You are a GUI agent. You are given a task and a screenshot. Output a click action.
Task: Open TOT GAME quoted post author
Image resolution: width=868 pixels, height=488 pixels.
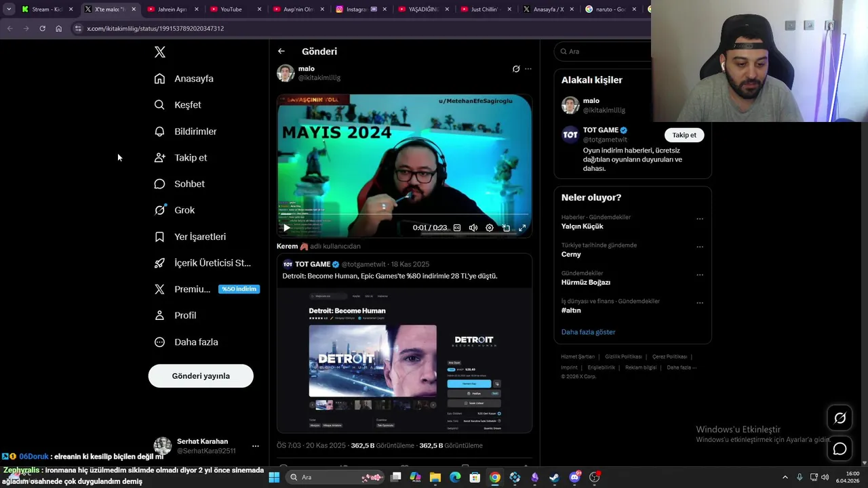[313, 264]
